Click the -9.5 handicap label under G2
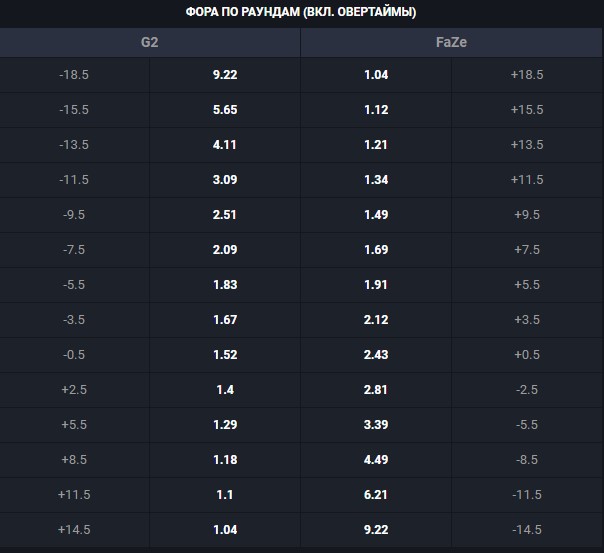Viewport: 604px width, 553px height. click(74, 215)
